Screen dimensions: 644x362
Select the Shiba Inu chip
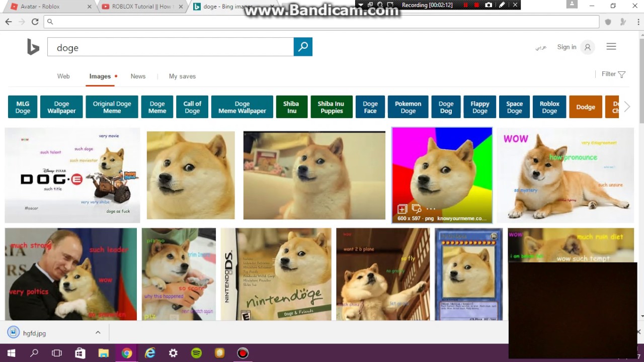pyautogui.click(x=291, y=107)
